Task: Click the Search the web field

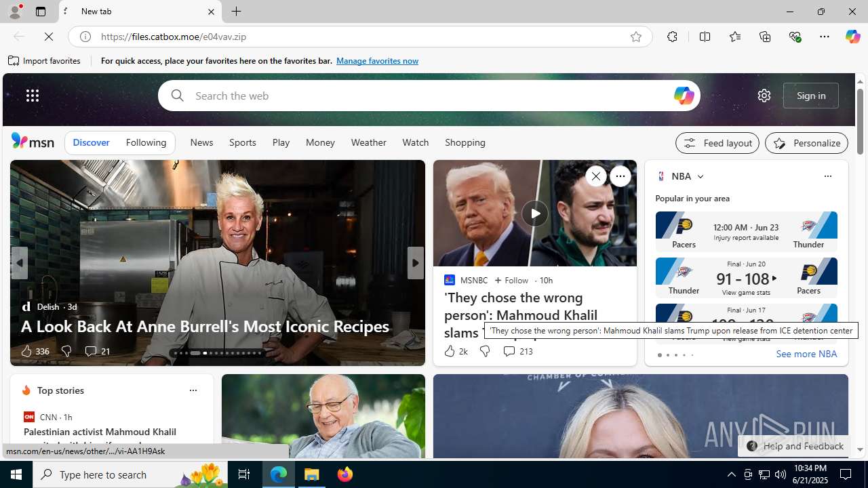Action: (429, 96)
